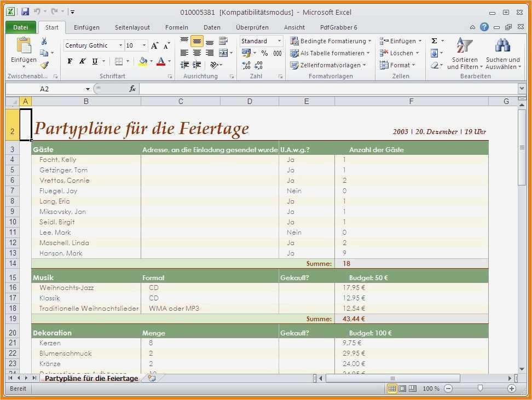Click Als Tabelle formatieren

329,53
